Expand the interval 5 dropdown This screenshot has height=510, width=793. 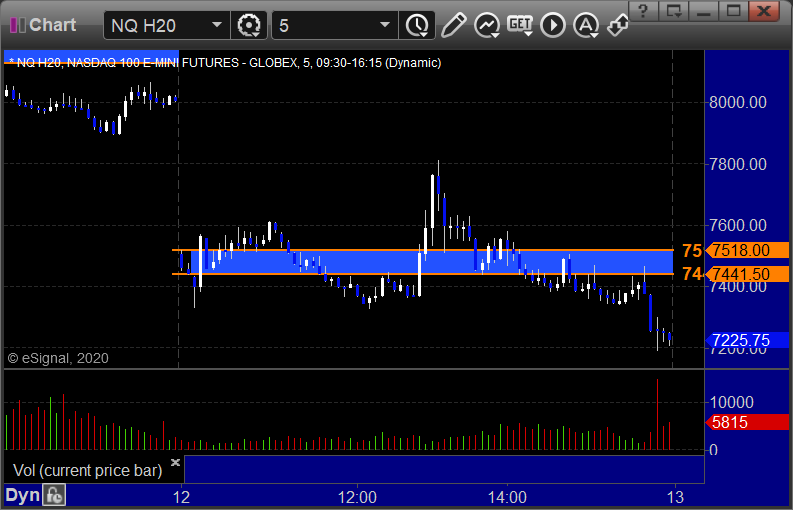385,25
